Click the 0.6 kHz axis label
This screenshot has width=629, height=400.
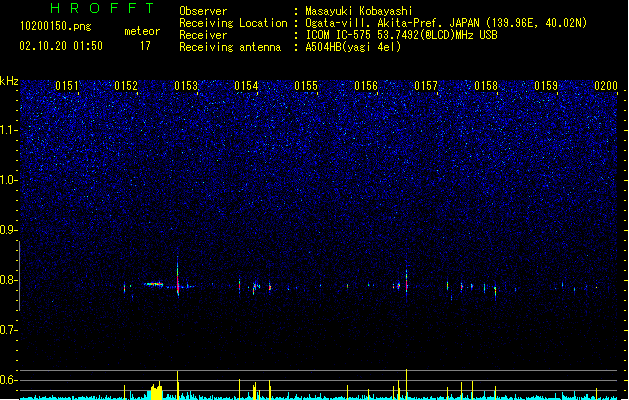[x=8, y=380]
